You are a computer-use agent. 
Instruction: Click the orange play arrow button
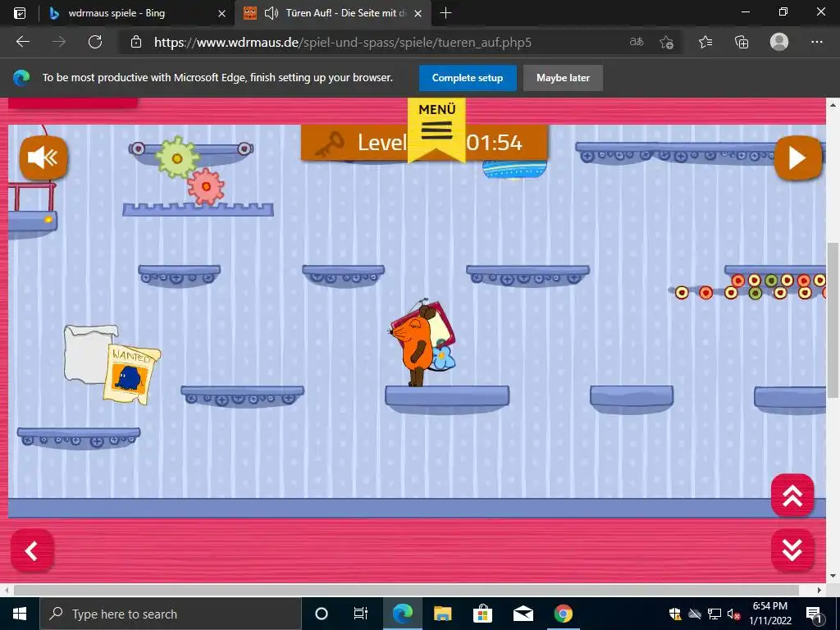[797, 157]
